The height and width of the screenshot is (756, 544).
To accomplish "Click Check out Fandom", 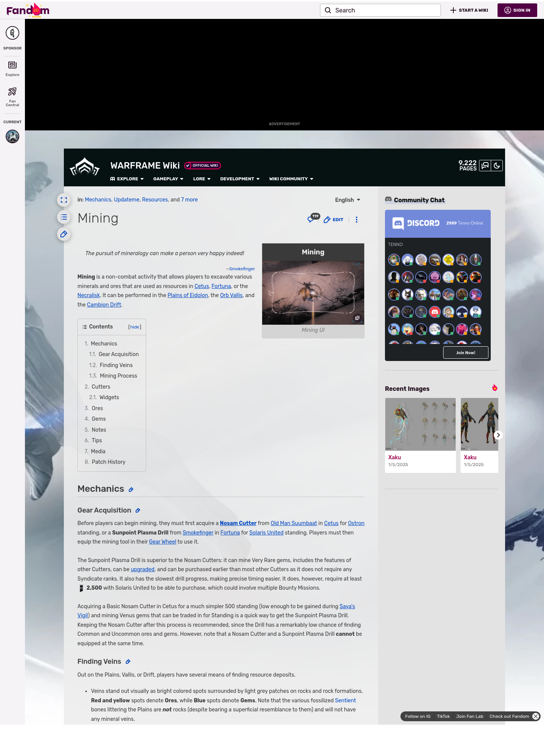I will point(509,716).
